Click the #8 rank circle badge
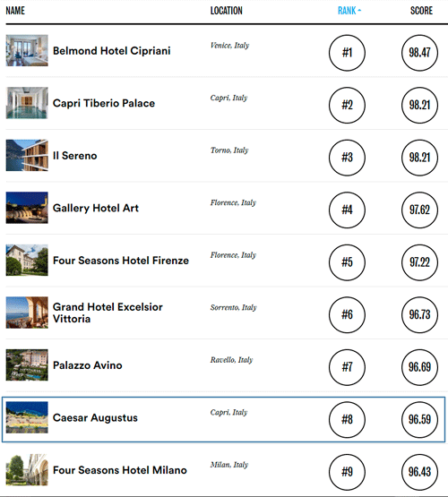The width and height of the screenshot is (448, 497). tap(347, 419)
